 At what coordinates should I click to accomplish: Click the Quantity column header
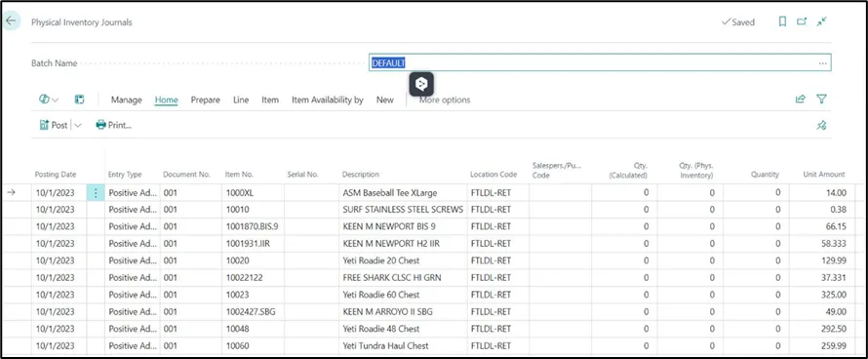tap(765, 174)
